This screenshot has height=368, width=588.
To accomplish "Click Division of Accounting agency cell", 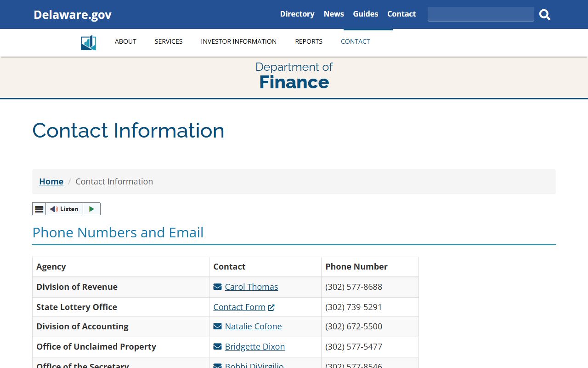I will (121, 327).
